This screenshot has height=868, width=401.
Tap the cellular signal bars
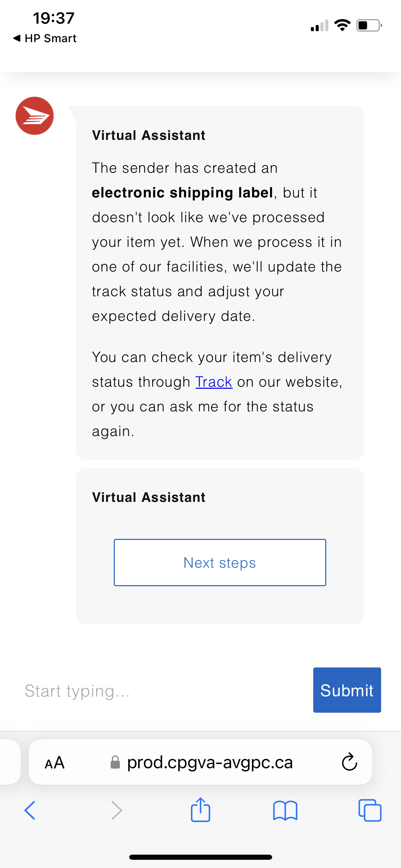(319, 26)
